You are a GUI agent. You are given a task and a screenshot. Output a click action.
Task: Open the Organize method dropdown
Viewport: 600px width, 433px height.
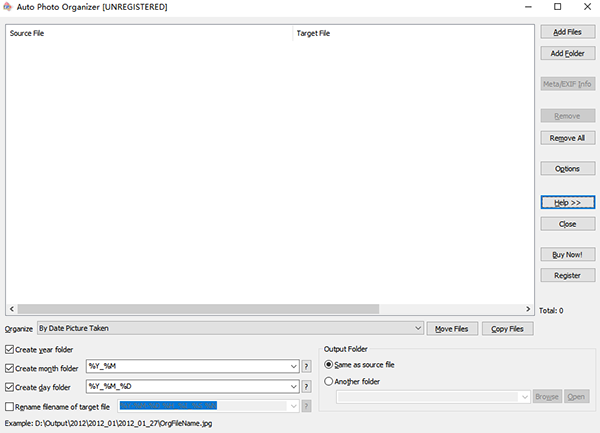tap(230, 328)
